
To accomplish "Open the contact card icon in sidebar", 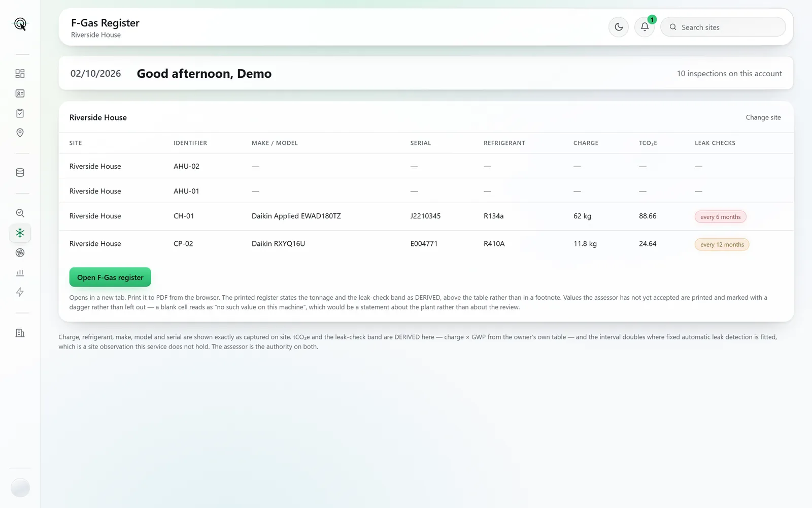I will pos(20,93).
